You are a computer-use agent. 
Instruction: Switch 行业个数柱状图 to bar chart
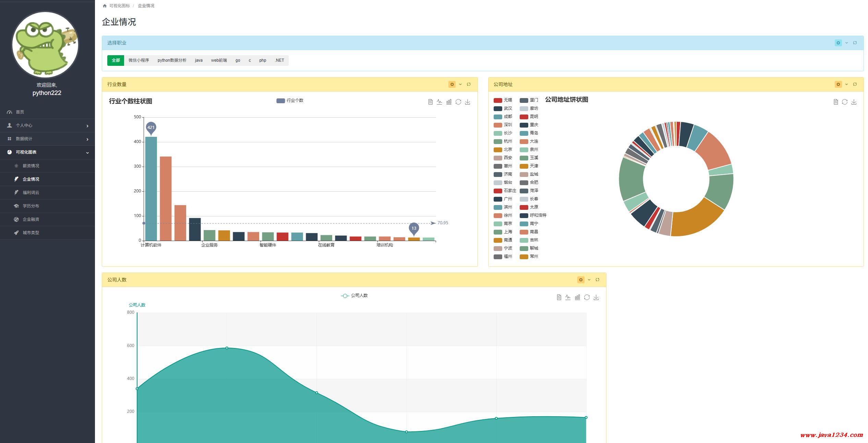pyautogui.click(x=449, y=102)
